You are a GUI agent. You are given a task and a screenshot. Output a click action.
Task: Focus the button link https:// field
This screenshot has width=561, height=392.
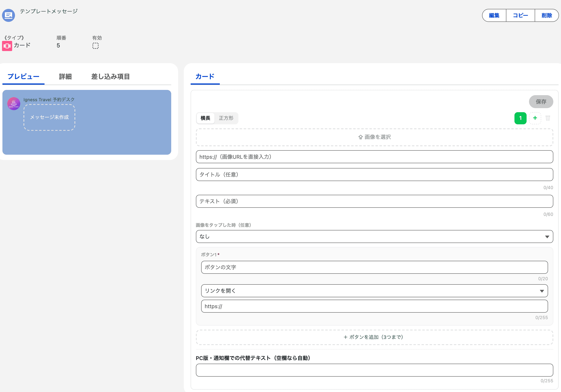click(x=374, y=306)
